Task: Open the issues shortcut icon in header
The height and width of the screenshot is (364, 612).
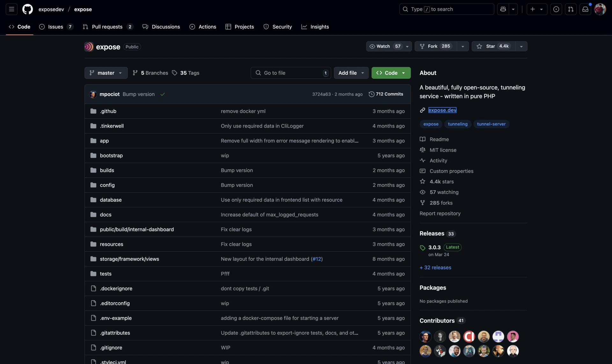Action: coord(556,9)
